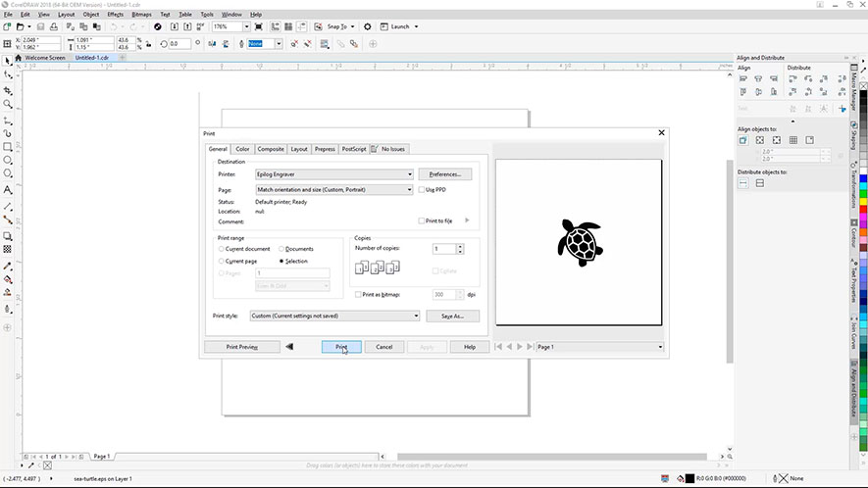Screen dimensions: 868x488
Task: Open the Bitmaps menu
Action: pyautogui.click(x=141, y=15)
